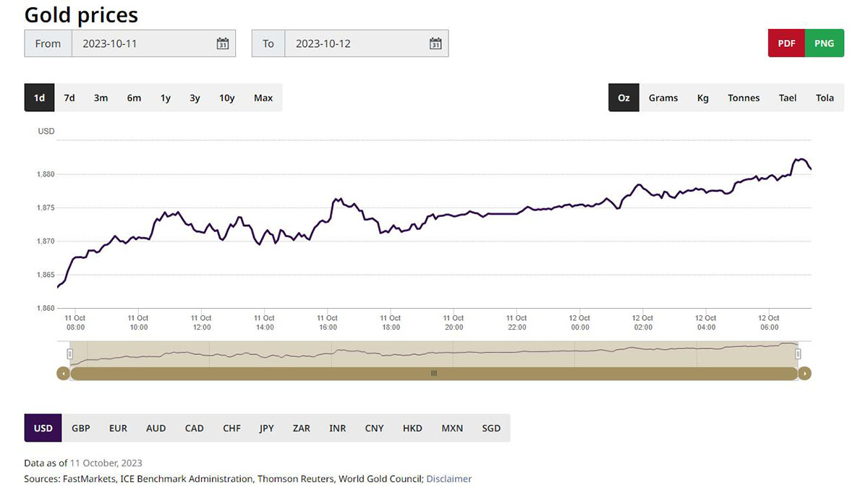The image size is (868, 488).
Task: Click the right scroll arrow under chart
Action: [x=804, y=374]
